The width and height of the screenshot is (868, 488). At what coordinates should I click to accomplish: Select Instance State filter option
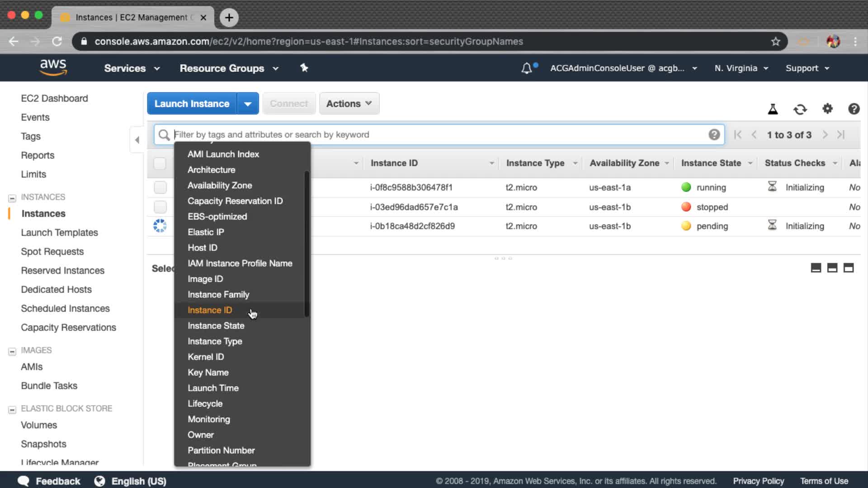tap(216, 326)
